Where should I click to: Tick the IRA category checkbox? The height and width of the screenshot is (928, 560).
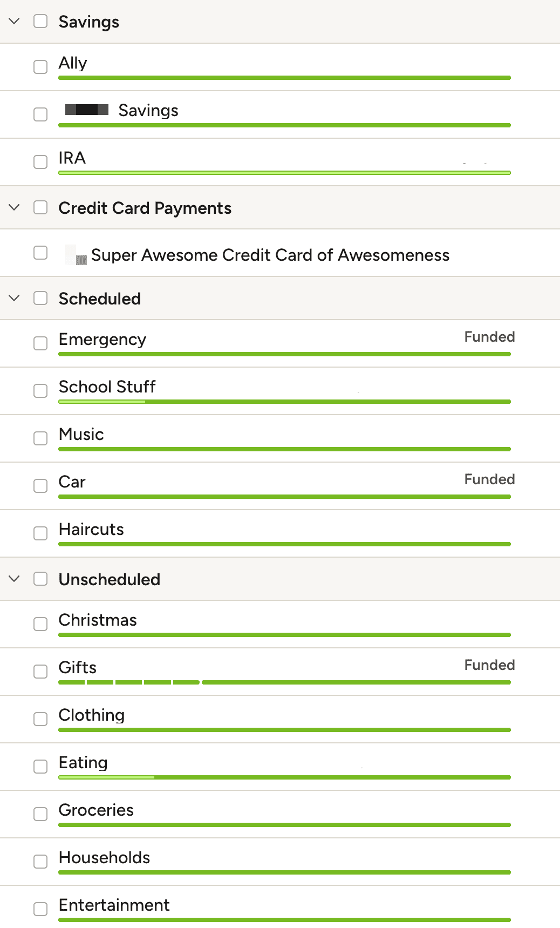[40, 162]
